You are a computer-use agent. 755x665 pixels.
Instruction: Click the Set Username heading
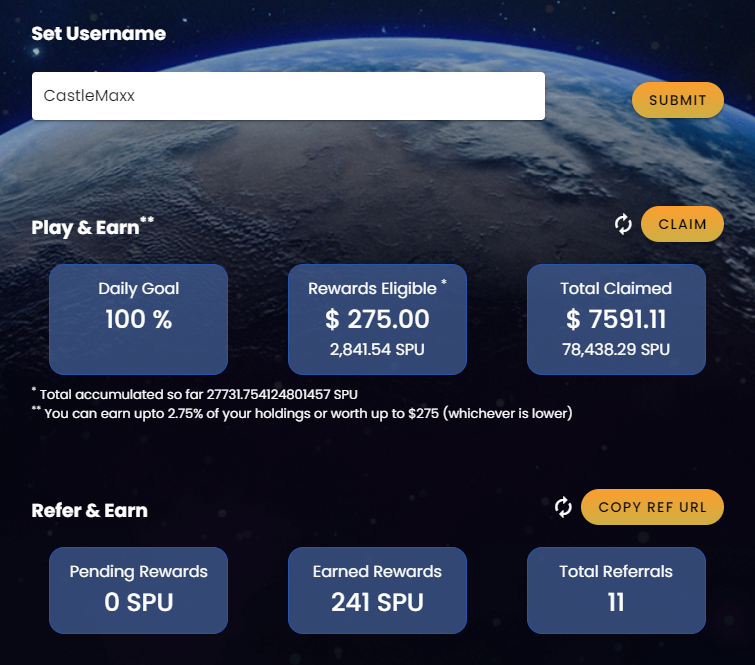point(99,34)
